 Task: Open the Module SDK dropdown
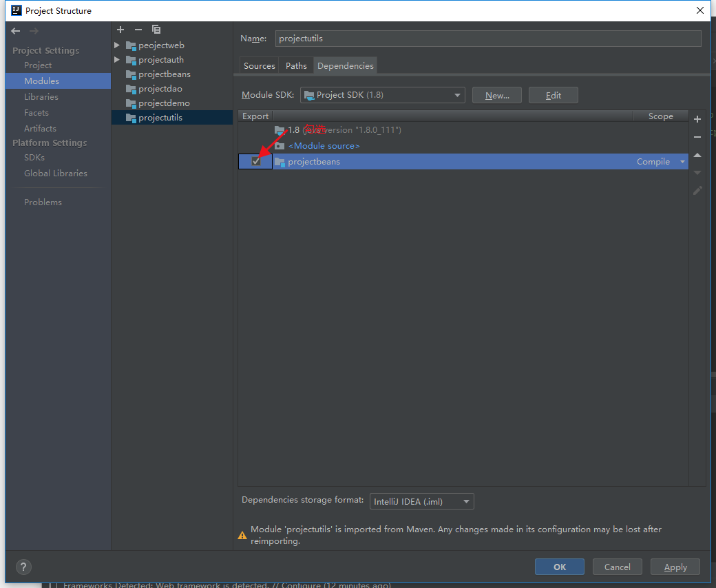383,95
